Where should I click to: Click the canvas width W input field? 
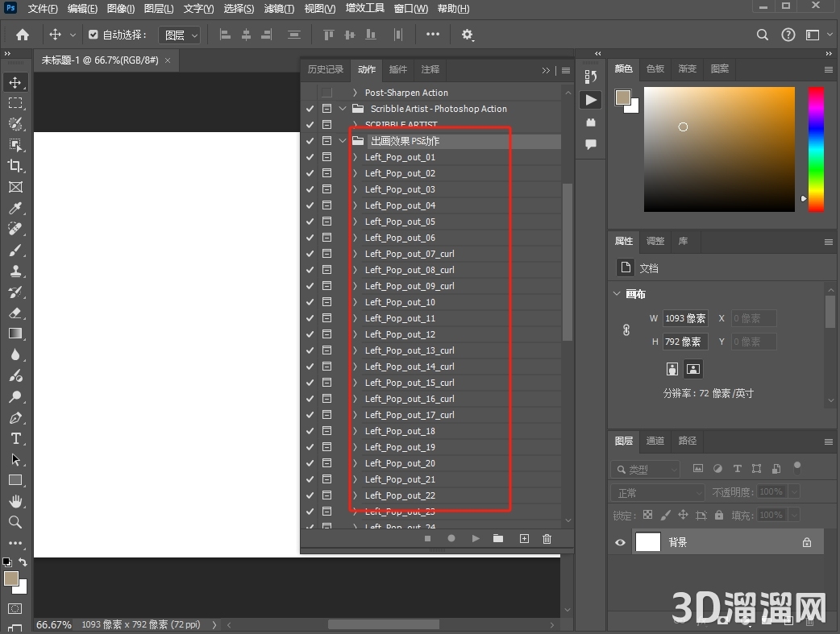click(x=684, y=318)
